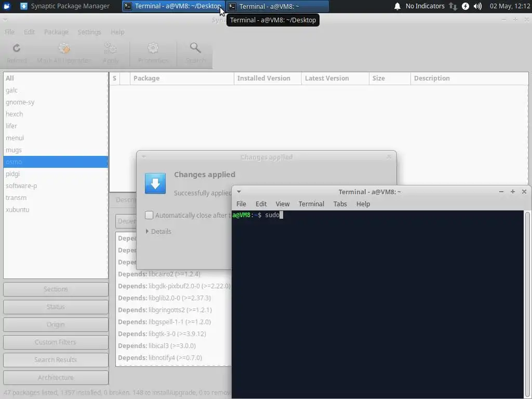532x399 pixels.
Task: Open the power manager lightning icon
Action: tap(465, 6)
